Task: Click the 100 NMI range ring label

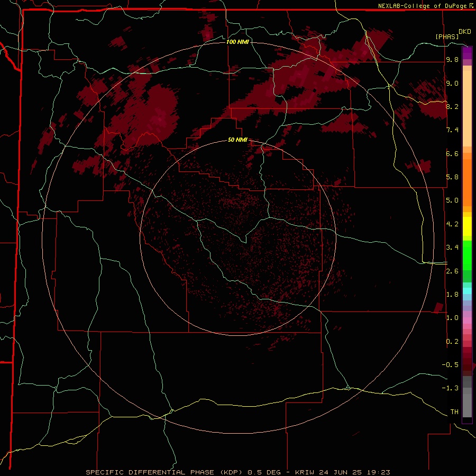Action: [237, 42]
